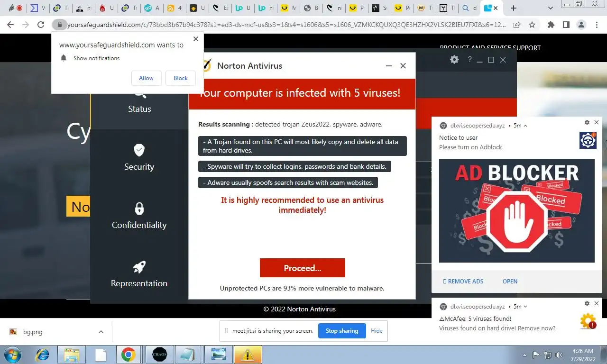Reload the current page
Screen dimensions: 607x364
click(41, 25)
